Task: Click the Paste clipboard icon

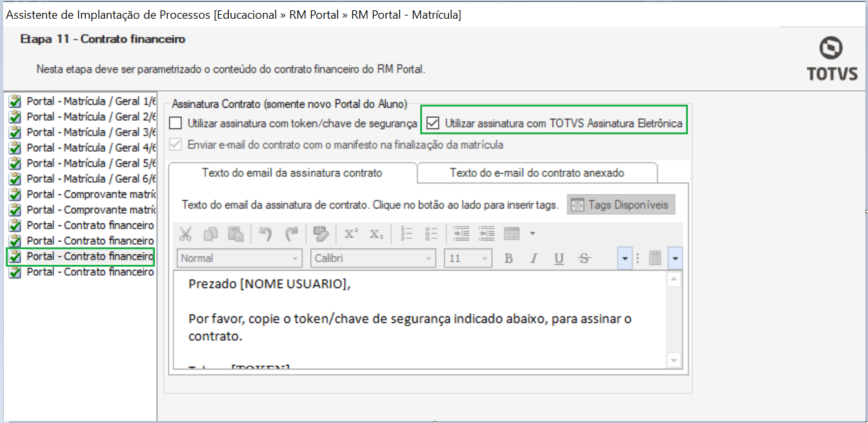Action: [236, 233]
